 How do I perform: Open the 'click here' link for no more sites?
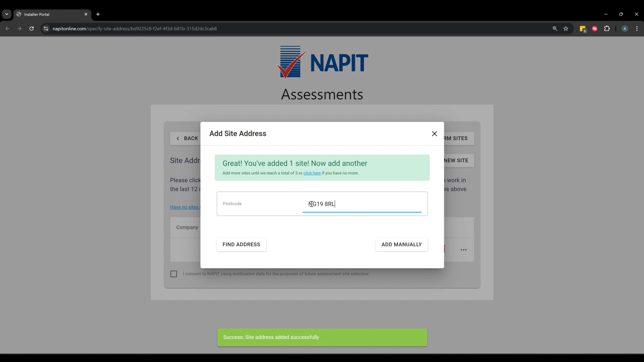tap(312, 173)
